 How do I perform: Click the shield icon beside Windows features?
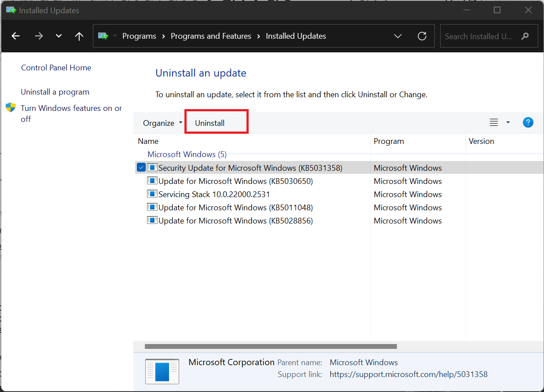[11, 108]
